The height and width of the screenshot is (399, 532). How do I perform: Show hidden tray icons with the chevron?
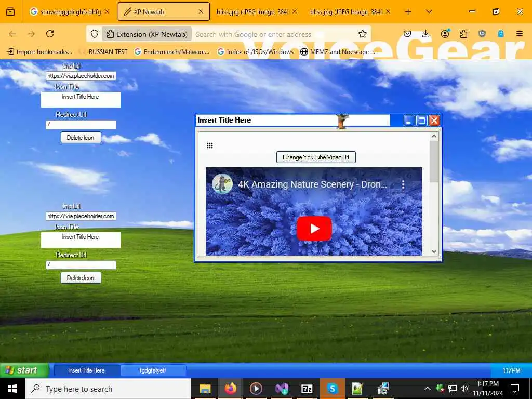[428, 389]
